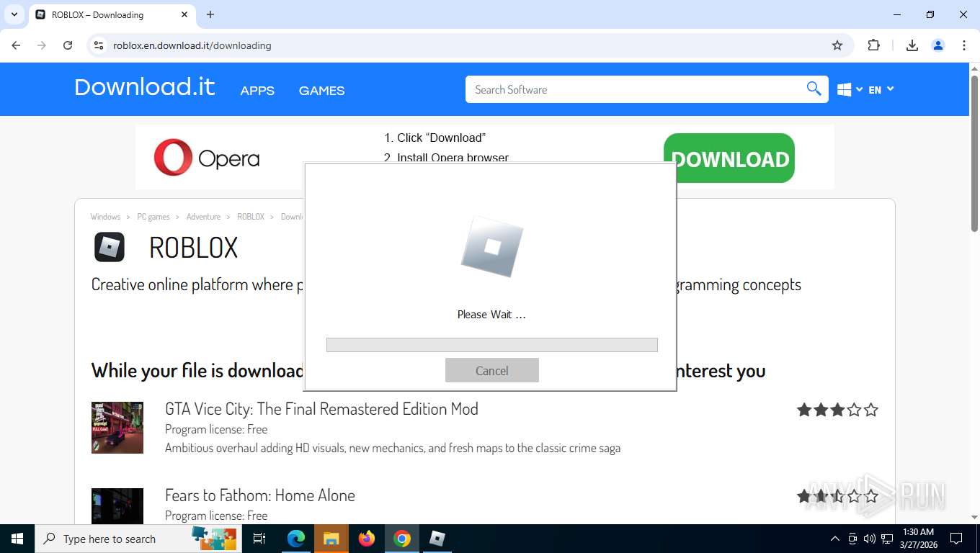Image resolution: width=980 pixels, height=553 pixels.
Task: Open EN language dropdown
Action: point(881,89)
